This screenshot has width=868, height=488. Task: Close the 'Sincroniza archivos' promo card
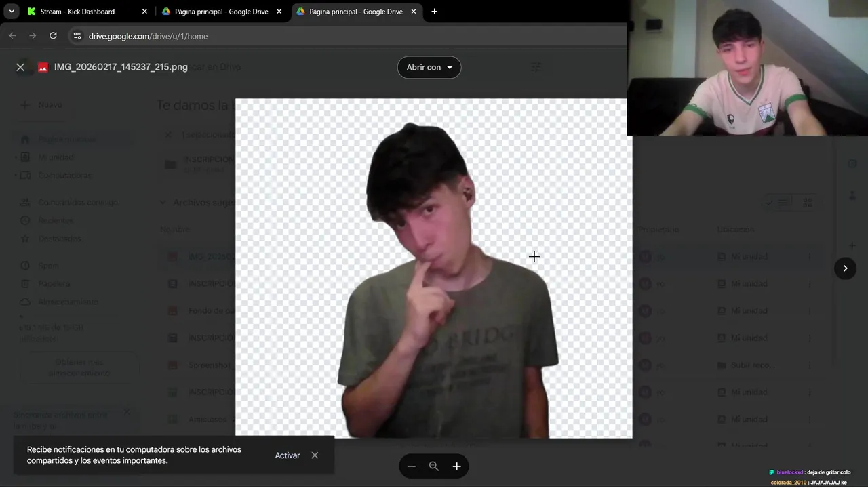tap(126, 412)
